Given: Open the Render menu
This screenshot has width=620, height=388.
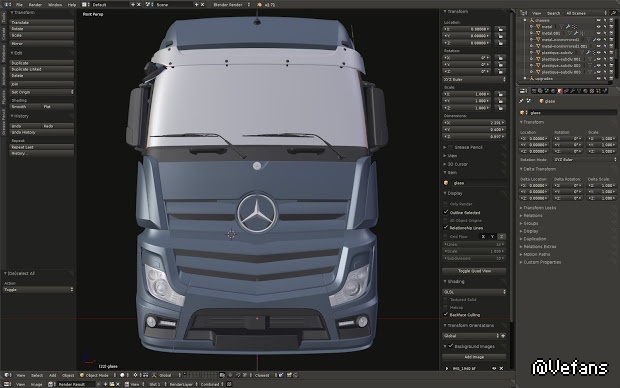Looking at the screenshot, I should [x=35, y=4].
